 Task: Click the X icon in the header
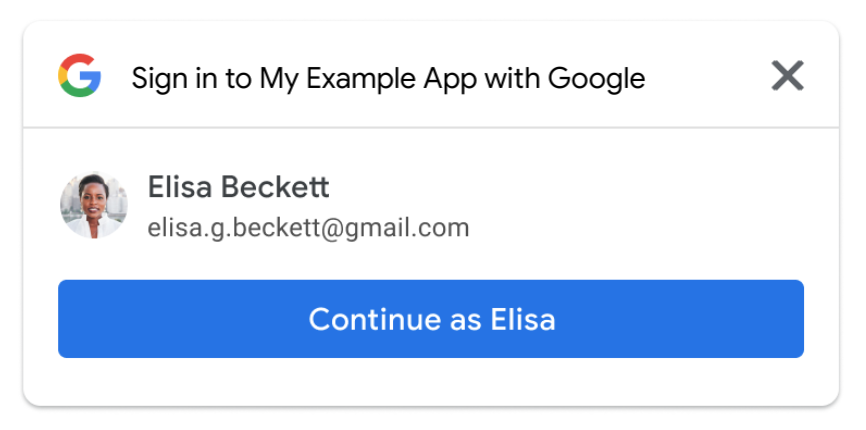[x=788, y=75]
